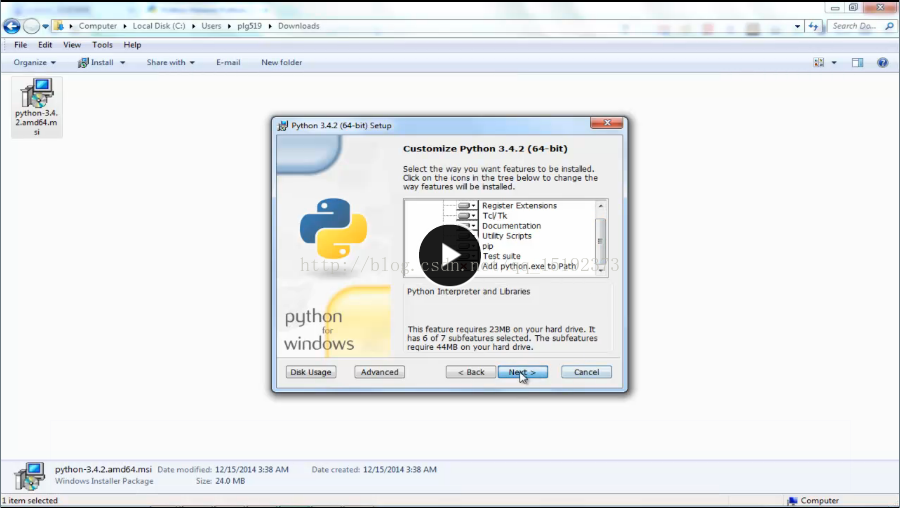Go back using Explorer's Back arrow

point(11,26)
